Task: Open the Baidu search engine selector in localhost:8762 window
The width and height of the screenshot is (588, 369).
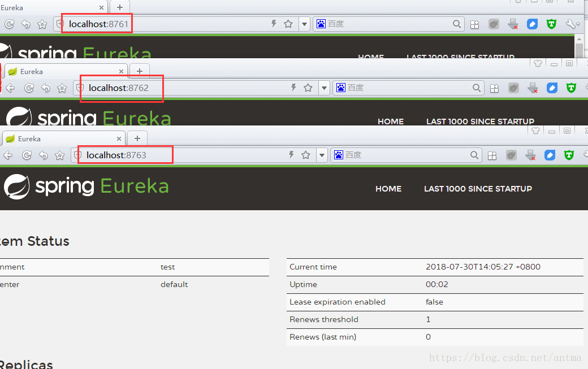Action: pyautogui.click(x=341, y=88)
